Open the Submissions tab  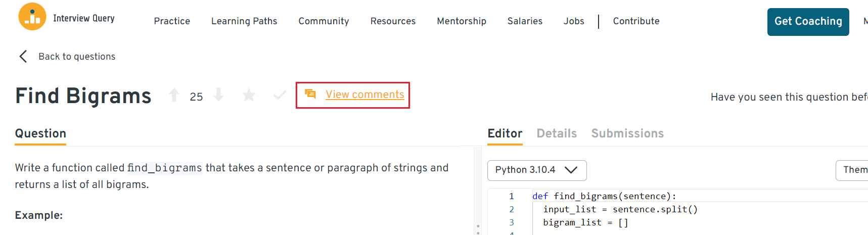627,133
